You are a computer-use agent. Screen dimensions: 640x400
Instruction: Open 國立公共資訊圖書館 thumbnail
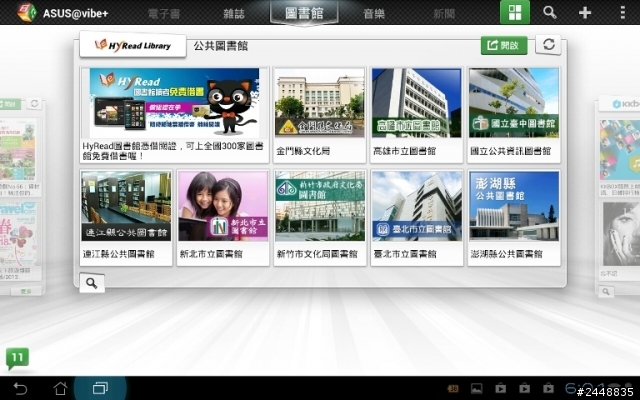coord(514,102)
